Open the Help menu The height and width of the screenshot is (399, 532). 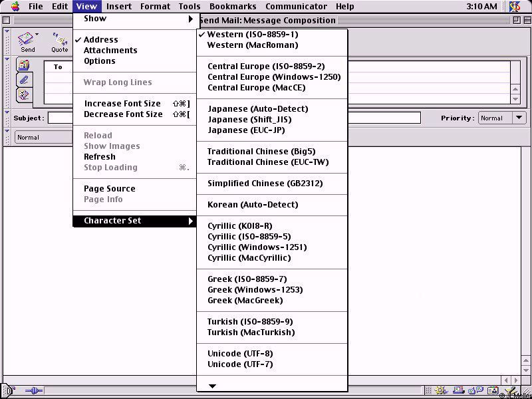coord(344,7)
